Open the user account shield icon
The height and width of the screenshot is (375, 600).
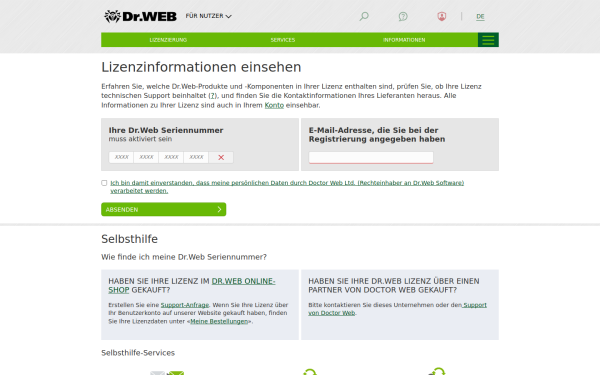tap(442, 16)
